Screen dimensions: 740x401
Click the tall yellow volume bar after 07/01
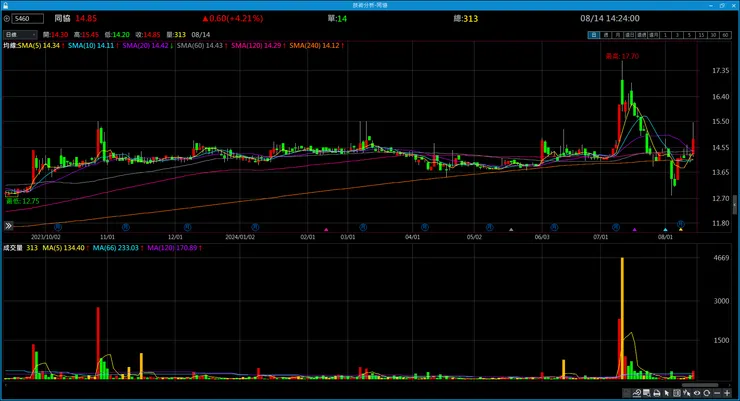pos(622,318)
